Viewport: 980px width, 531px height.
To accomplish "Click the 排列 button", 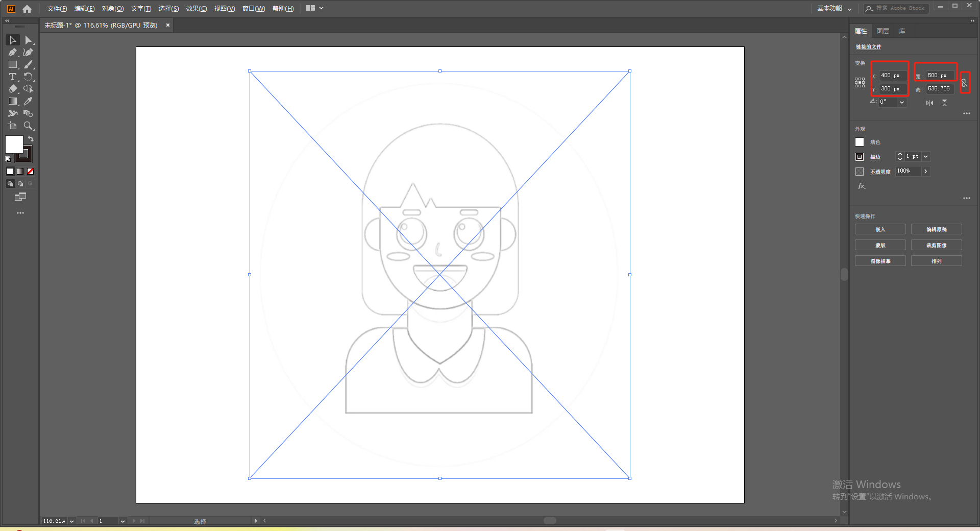I will tap(937, 261).
